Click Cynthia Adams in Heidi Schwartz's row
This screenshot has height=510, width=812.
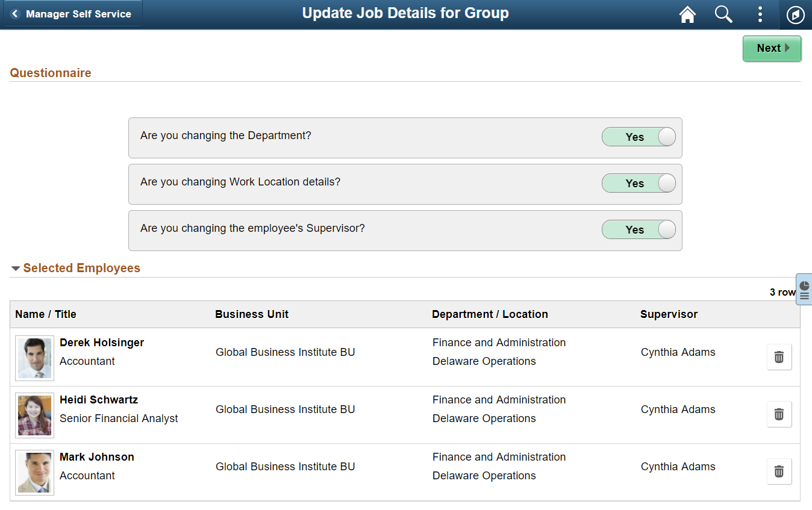678,409
